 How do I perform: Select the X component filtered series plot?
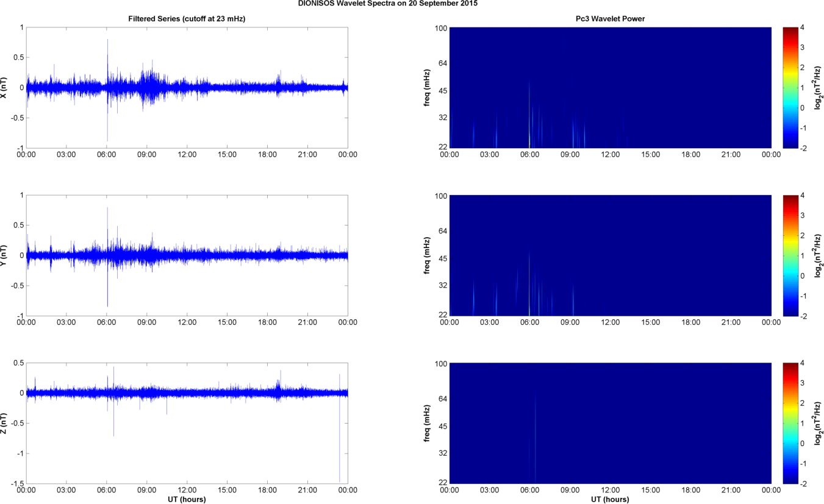coord(187,87)
